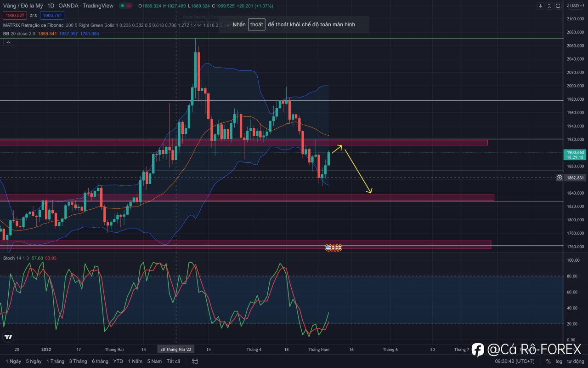Viewport: 588px width, 368px height.
Task: Set the range to 1 Tháng
Action: click(x=56, y=362)
